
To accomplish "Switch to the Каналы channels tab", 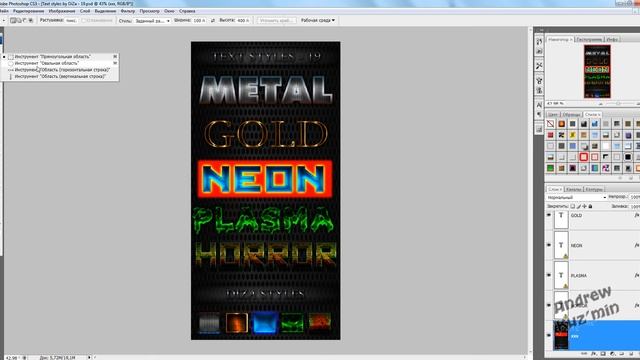I will pos(573,189).
